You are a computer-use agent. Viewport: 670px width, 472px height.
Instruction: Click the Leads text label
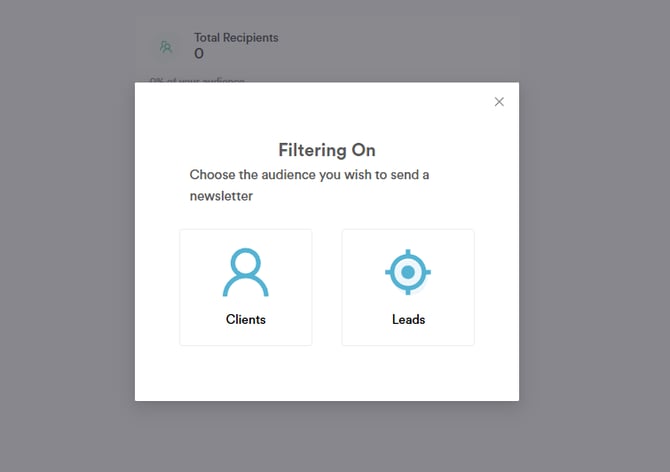[x=408, y=320]
